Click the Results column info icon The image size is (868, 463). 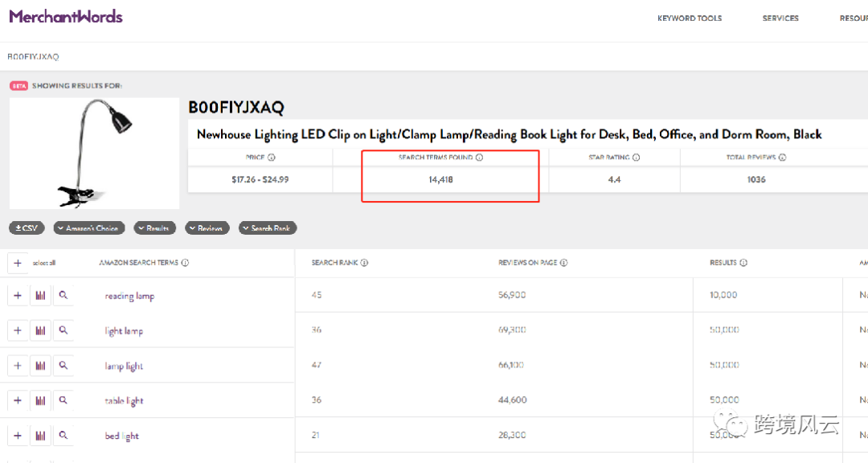tap(743, 263)
